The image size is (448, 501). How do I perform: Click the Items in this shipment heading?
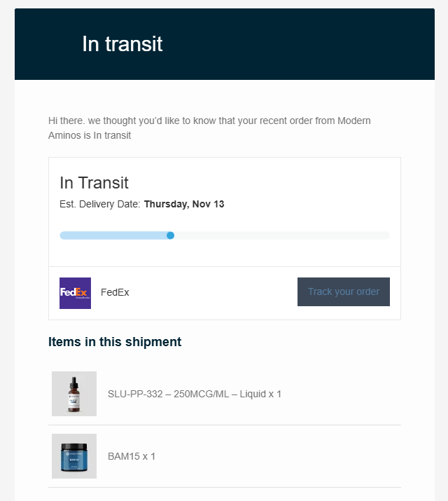(115, 342)
